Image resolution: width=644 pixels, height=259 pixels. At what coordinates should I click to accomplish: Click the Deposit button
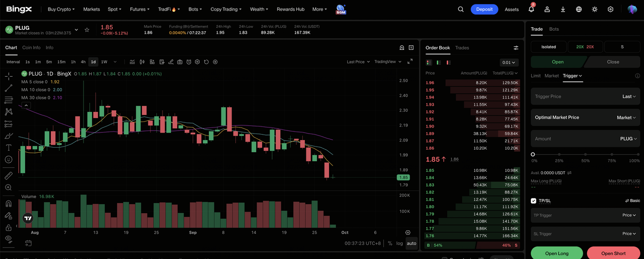[485, 9]
